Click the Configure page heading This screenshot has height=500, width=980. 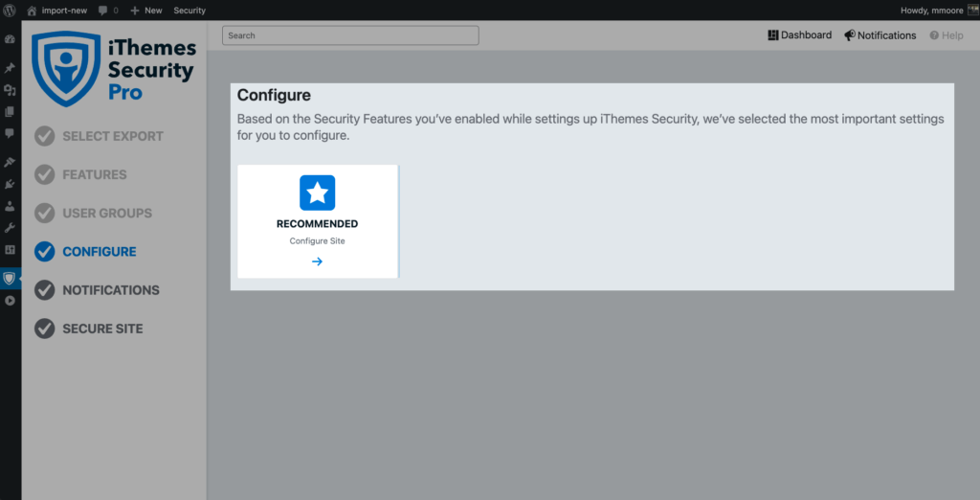coord(274,96)
